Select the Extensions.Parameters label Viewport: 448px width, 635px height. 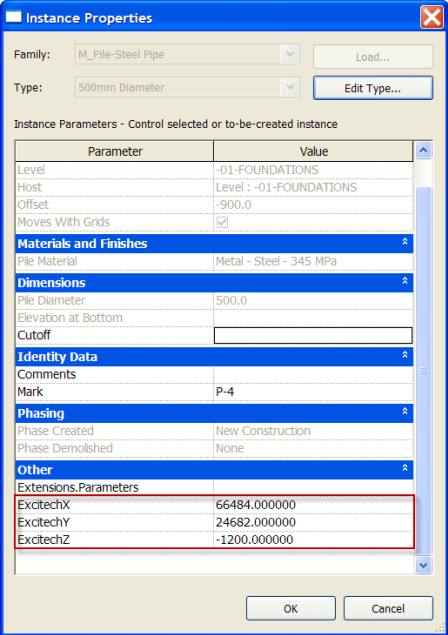[x=78, y=487]
